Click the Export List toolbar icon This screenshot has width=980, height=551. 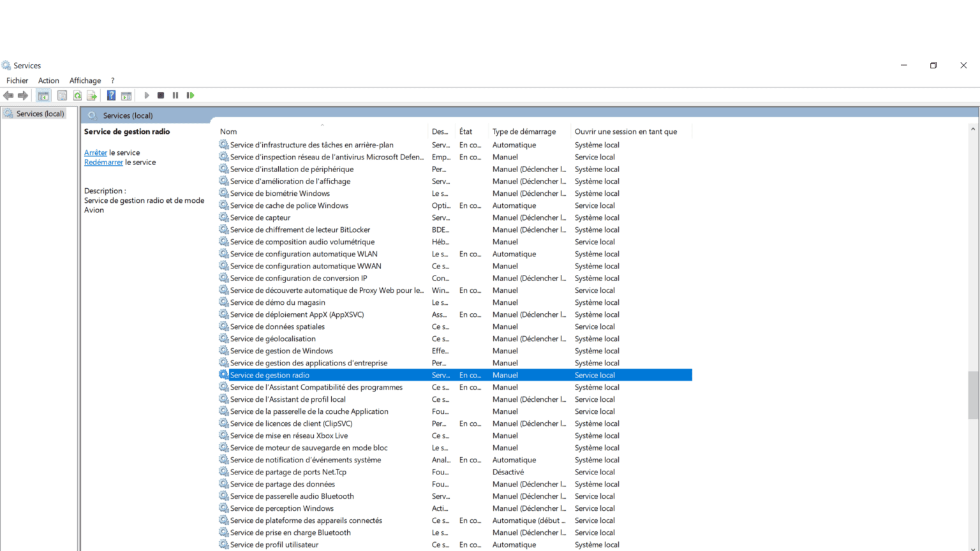92,96
